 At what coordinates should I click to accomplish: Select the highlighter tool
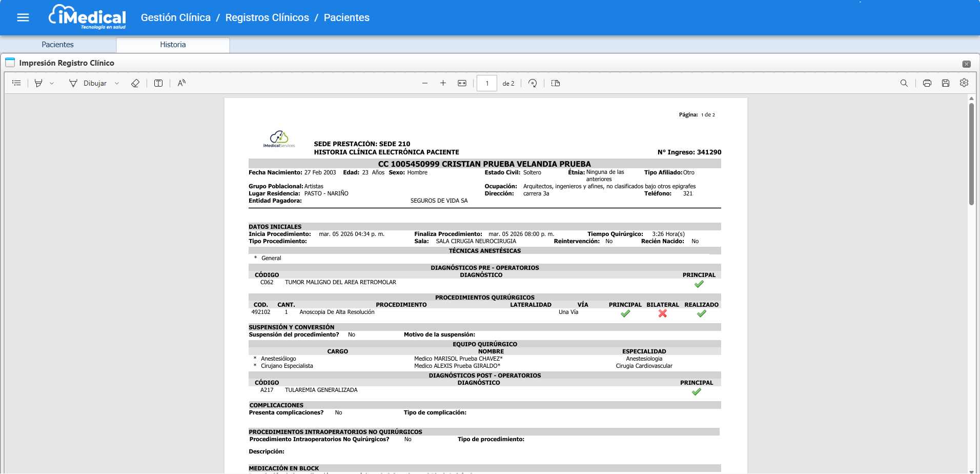(x=38, y=83)
